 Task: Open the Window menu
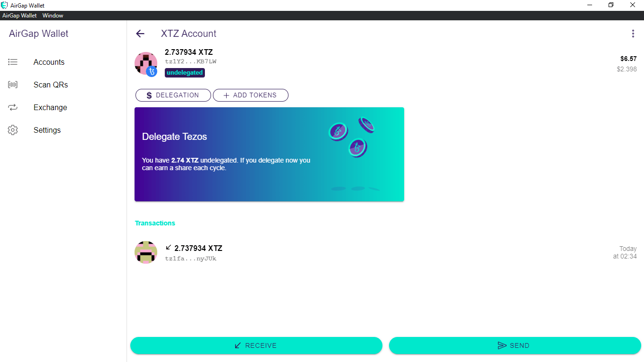tap(53, 16)
